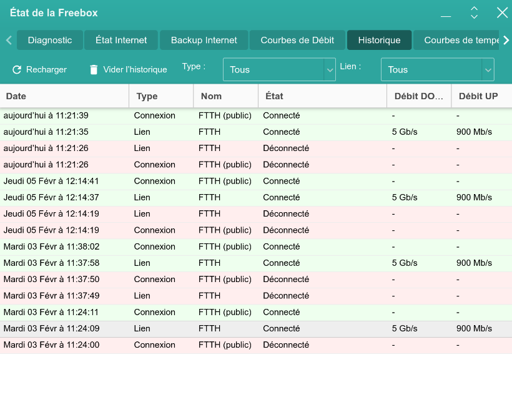This screenshot has width=512, height=420.
Task: Open the Type filter dropdown arrow
Action: point(330,70)
